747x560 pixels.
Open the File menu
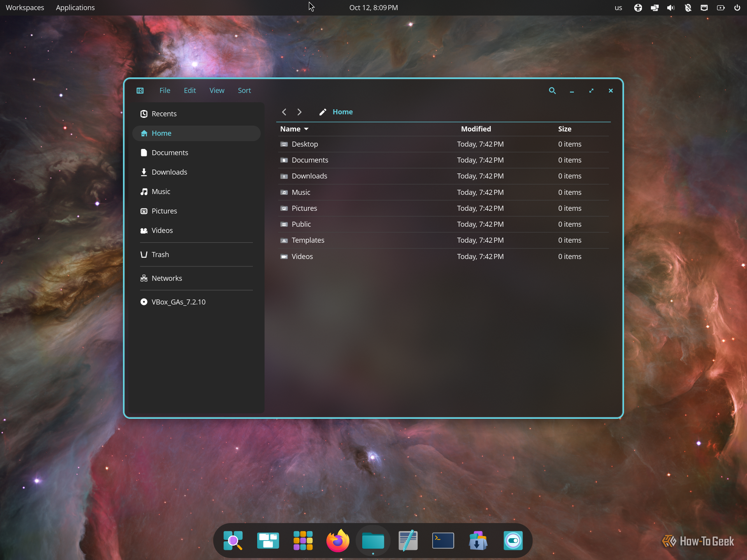point(165,91)
